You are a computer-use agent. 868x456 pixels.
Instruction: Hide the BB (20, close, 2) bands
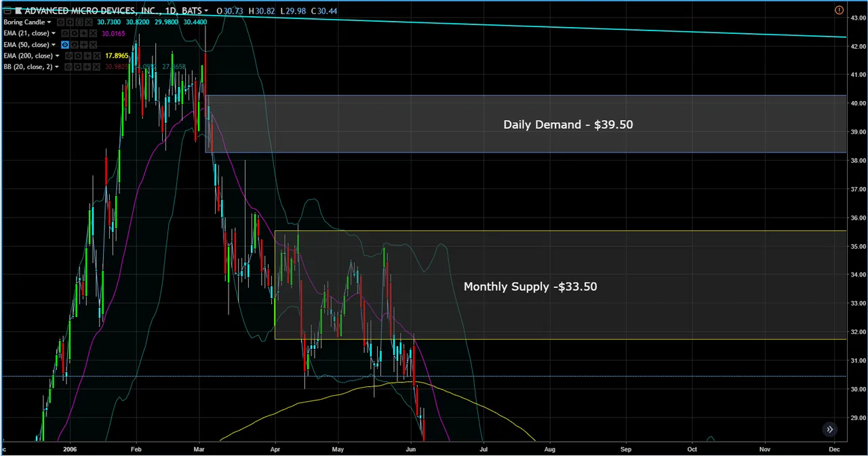tap(68, 67)
